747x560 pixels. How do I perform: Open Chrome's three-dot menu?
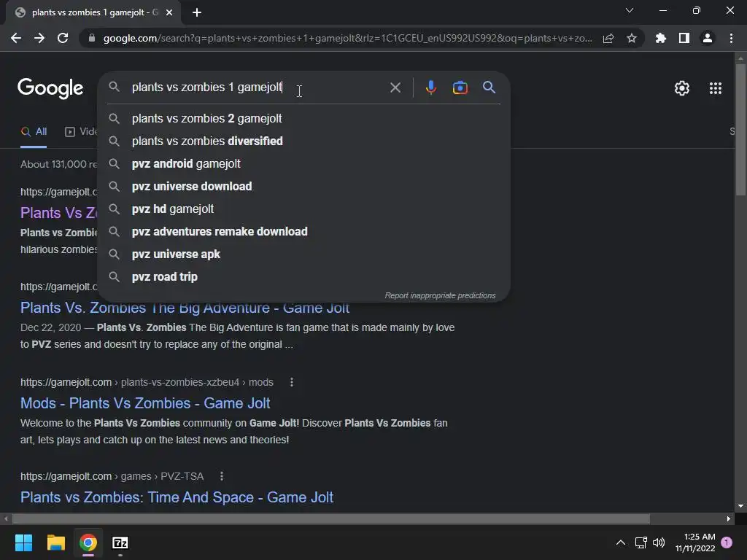(731, 38)
